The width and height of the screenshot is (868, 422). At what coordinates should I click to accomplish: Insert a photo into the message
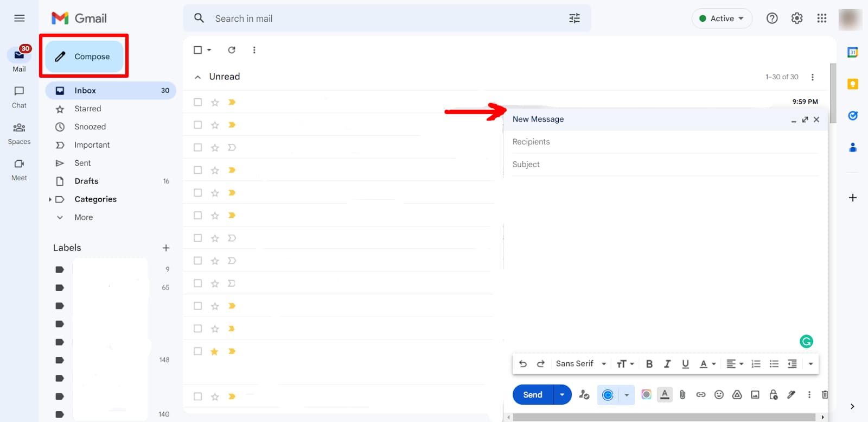pyautogui.click(x=755, y=395)
